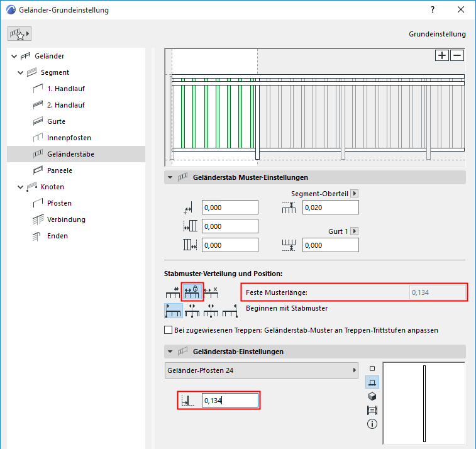Click the Knoten tree item label
The width and height of the screenshot is (476, 449).
pos(53,187)
